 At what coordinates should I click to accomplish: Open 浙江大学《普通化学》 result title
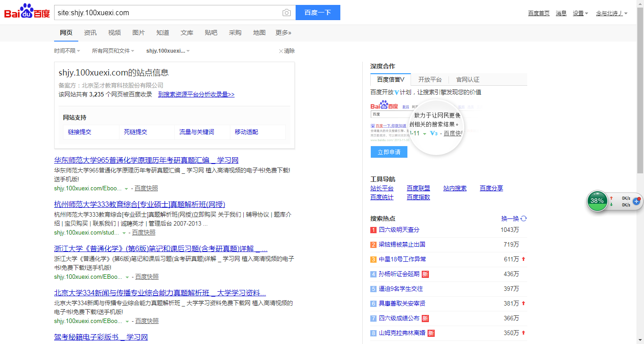161,249
